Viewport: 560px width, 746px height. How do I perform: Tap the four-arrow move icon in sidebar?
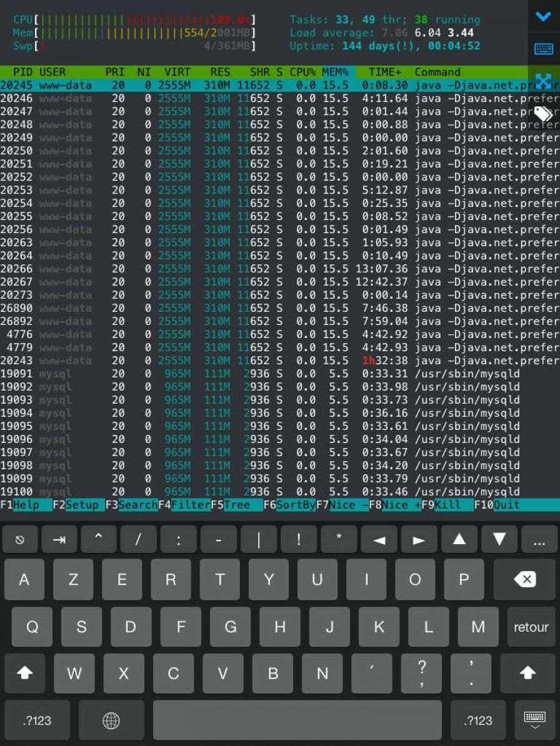542,81
